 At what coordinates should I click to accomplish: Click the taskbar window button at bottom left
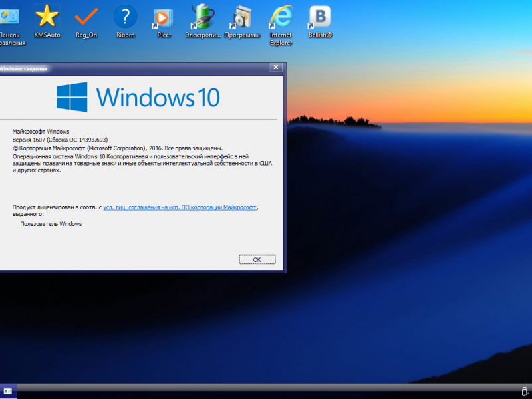8,391
